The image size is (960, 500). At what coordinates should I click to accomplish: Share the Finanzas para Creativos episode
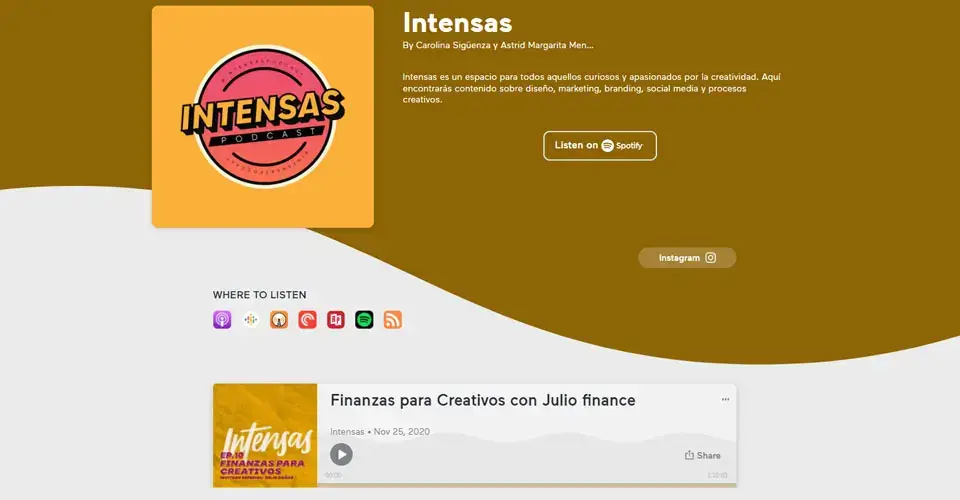point(702,455)
